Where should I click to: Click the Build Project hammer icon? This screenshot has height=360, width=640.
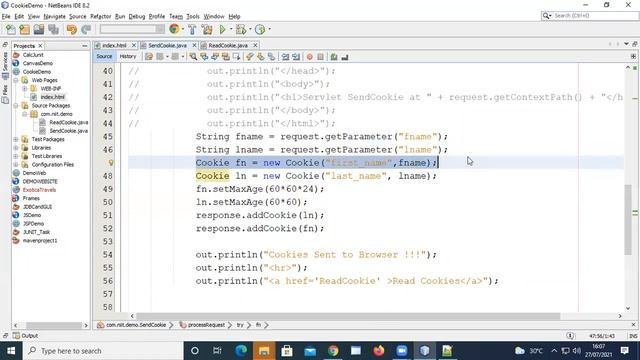click(x=192, y=29)
